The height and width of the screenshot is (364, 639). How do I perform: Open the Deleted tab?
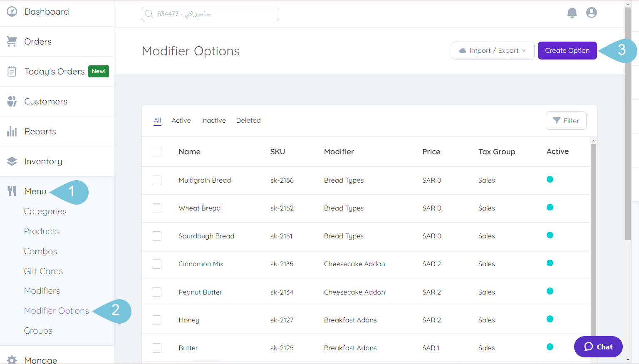pyautogui.click(x=248, y=120)
